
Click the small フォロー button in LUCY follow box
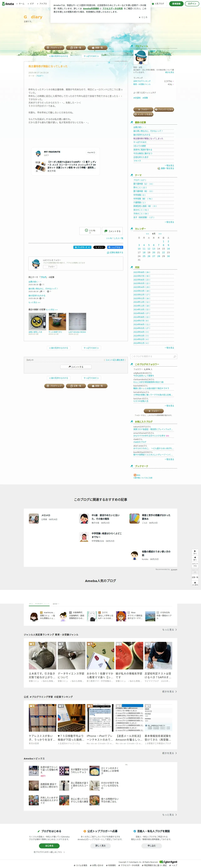point(50,267)
